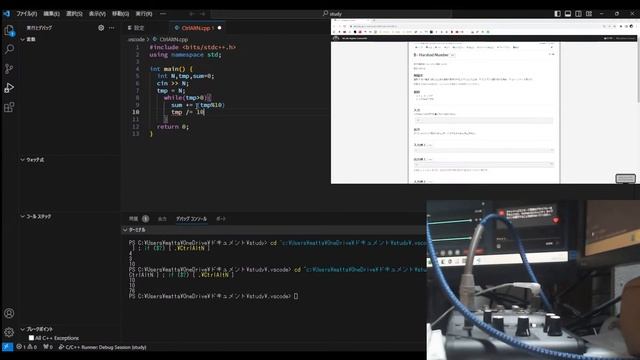
Task: Open the Run (実行) menu
Action: (144, 13)
